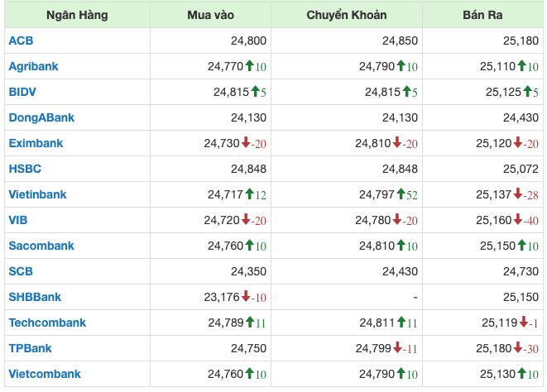Open the Vietcombank link

point(45,374)
